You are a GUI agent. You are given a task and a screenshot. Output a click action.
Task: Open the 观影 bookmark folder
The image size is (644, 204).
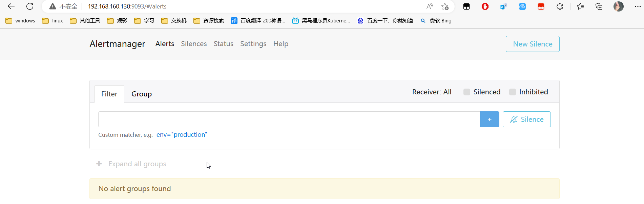[x=117, y=21]
